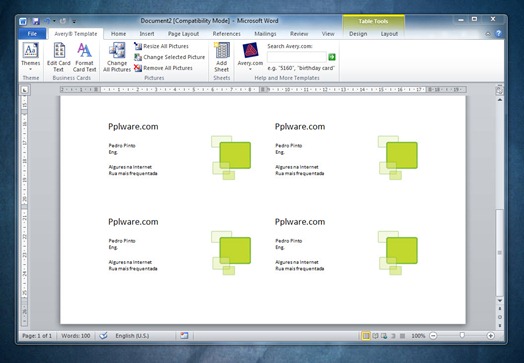Open the Words: 100 word count
Viewport: 524px width, 363px height.
tap(76, 336)
